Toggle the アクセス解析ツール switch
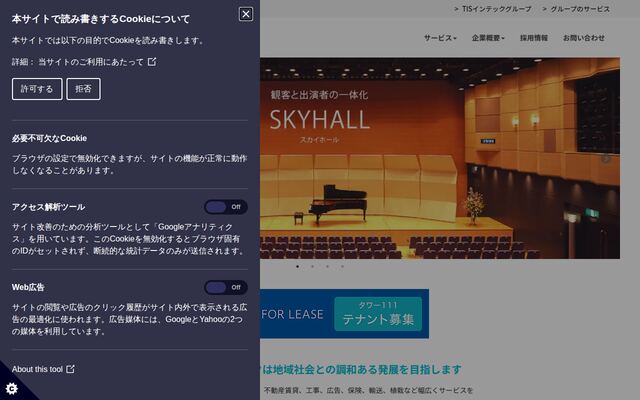Screen dimensions: 640x400 pos(226,207)
